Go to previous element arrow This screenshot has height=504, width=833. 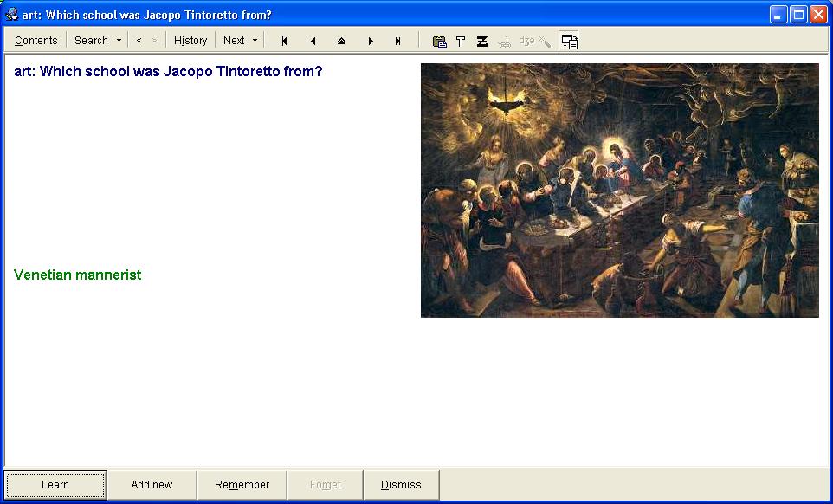[313, 41]
